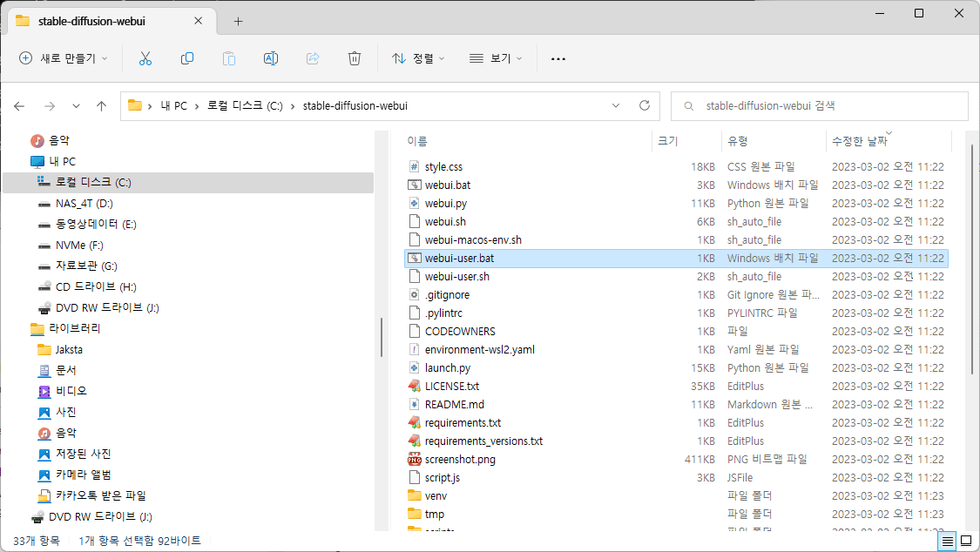Viewport: 980px width, 552px height.
Task: Close the stable-diffusion-webui tab
Action: (x=198, y=21)
